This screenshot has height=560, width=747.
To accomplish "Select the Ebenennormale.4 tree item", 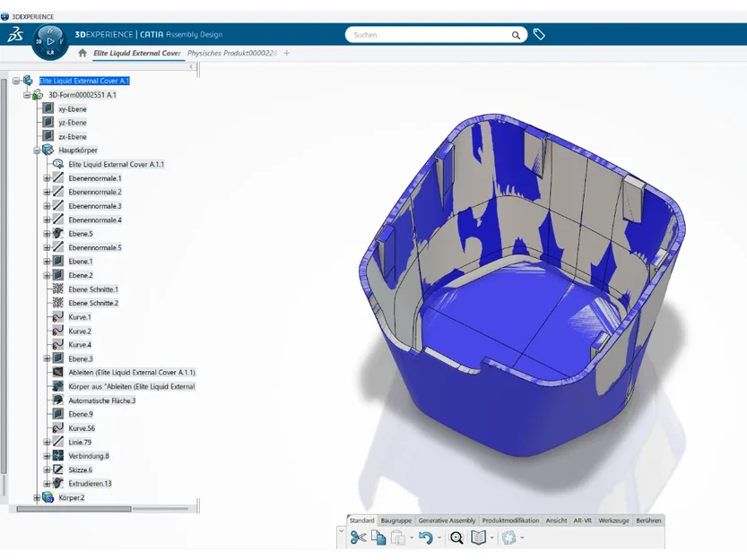I will 95,220.
